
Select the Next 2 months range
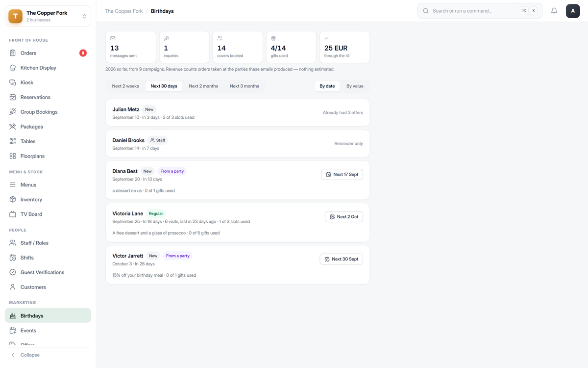click(x=203, y=86)
